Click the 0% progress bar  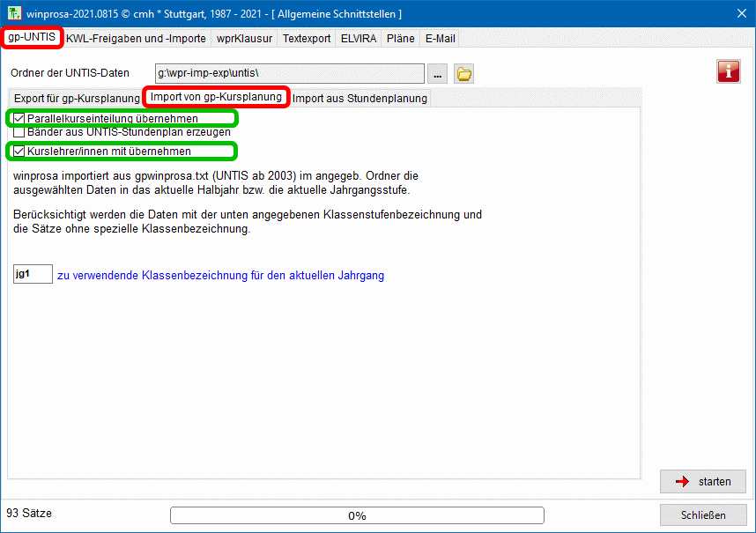[357, 515]
